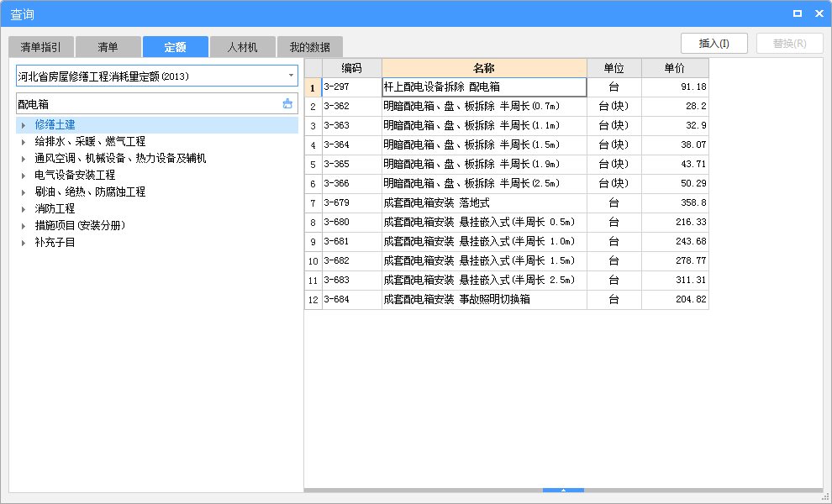The image size is (832, 504).
Task: Click the 编码 column header
Action: click(x=352, y=68)
